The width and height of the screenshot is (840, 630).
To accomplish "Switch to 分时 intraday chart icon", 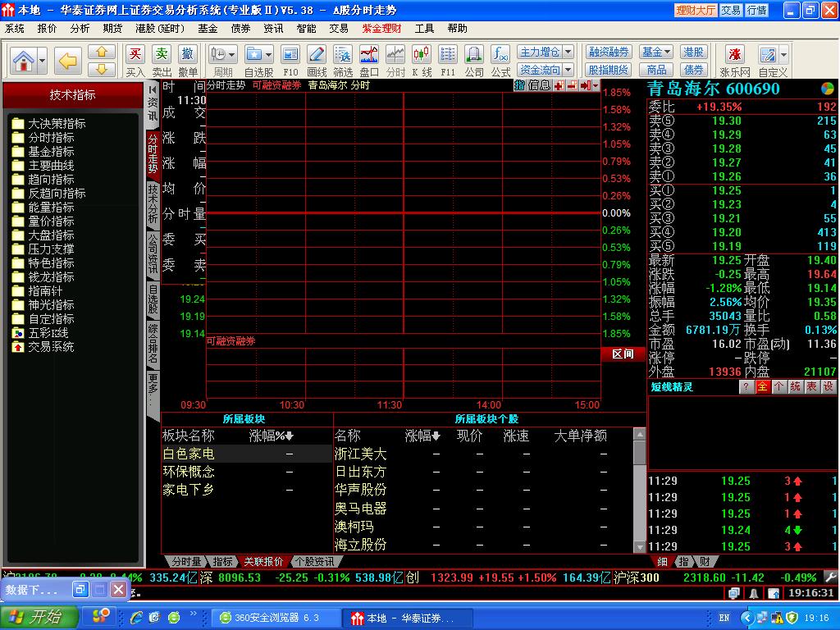I will tap(395, 54).
